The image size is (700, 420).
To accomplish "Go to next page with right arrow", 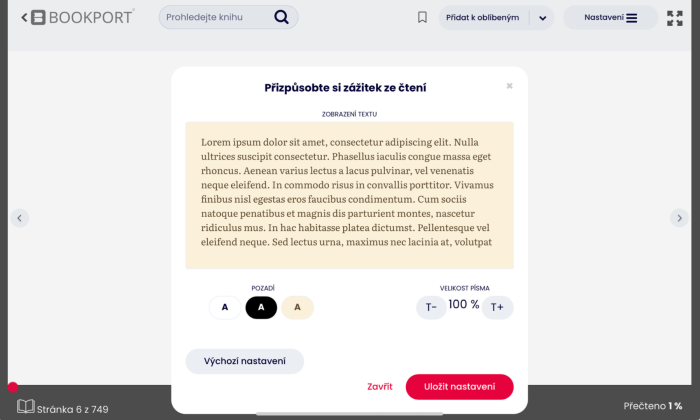I will (x=679, y=218).
